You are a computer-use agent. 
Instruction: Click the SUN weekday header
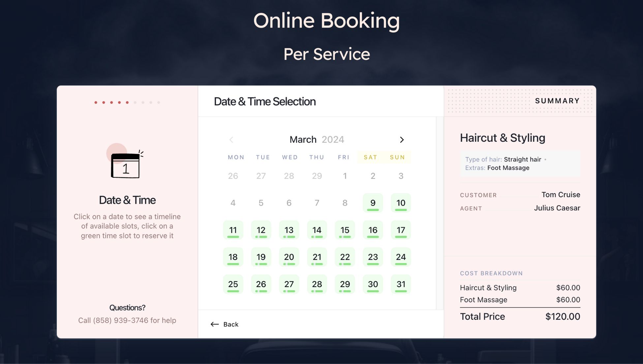point(397,157)
